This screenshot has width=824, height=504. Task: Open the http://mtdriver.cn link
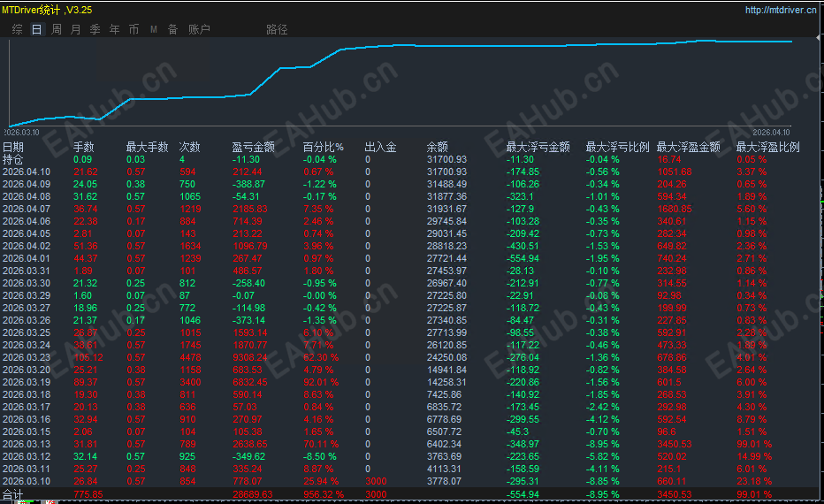click(x=781, y=10)
